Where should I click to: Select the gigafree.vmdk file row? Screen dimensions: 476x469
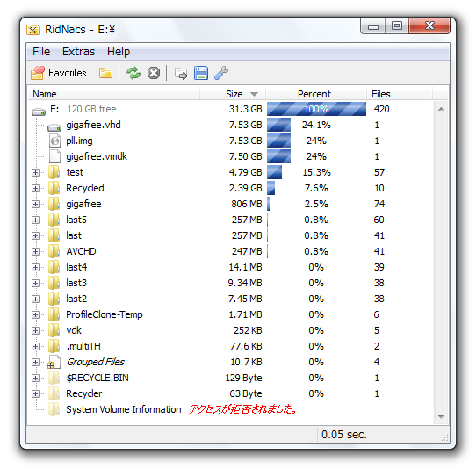point(232,156)
